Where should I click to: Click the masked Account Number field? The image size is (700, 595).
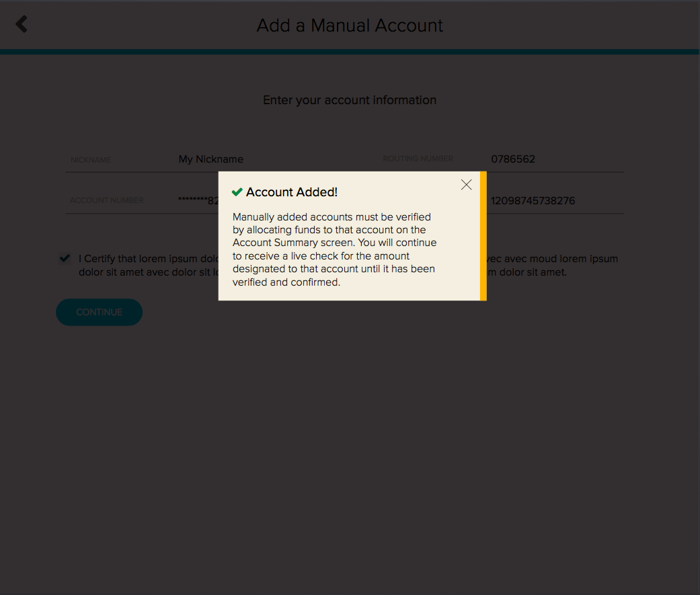point(198,200)
